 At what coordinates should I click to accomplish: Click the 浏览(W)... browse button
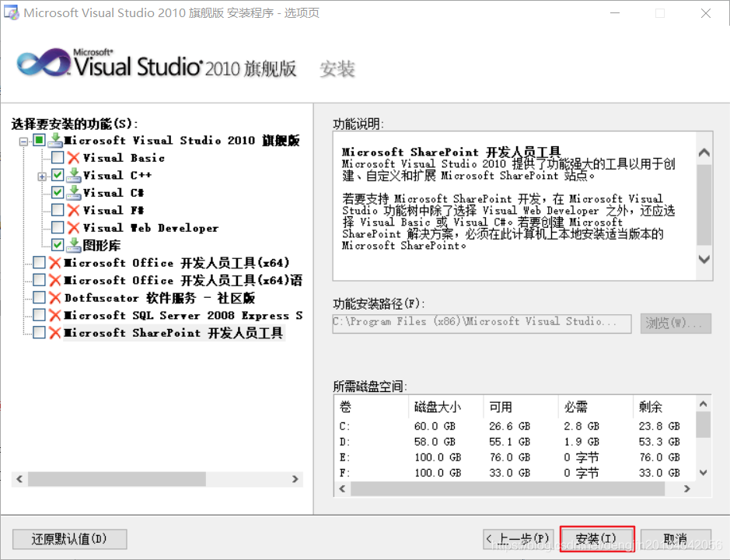pyautogui.click(x=676, y=324)
